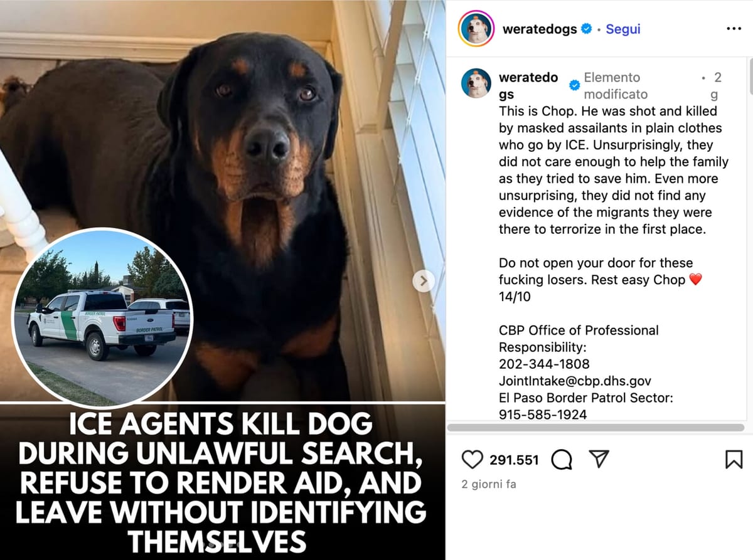Viewport: 753px width, 560px height.
Task: Open weratedogs profile picture in header
Action: coord(476,29)
